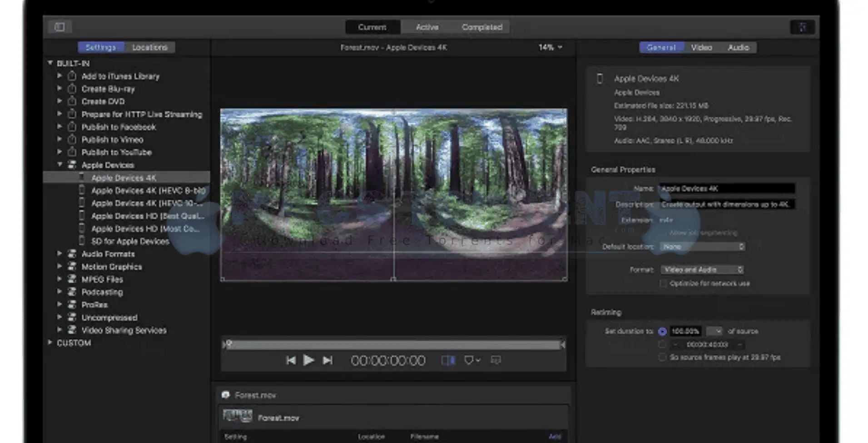Click the Publish to Vimeo share icon

click(x=72, y=139)
